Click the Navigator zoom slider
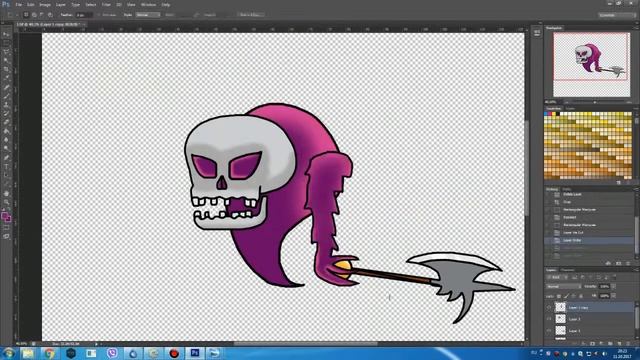The height and width of the screenshot is (360, 640). point(595,102)
